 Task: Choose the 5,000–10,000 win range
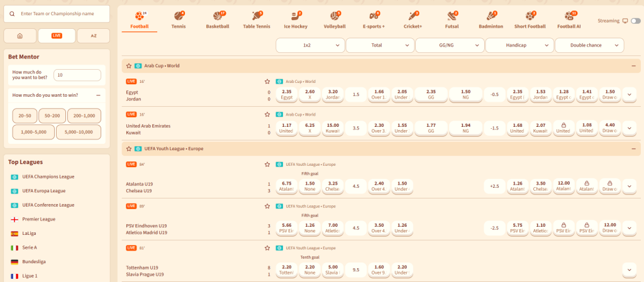click(79, 133)
